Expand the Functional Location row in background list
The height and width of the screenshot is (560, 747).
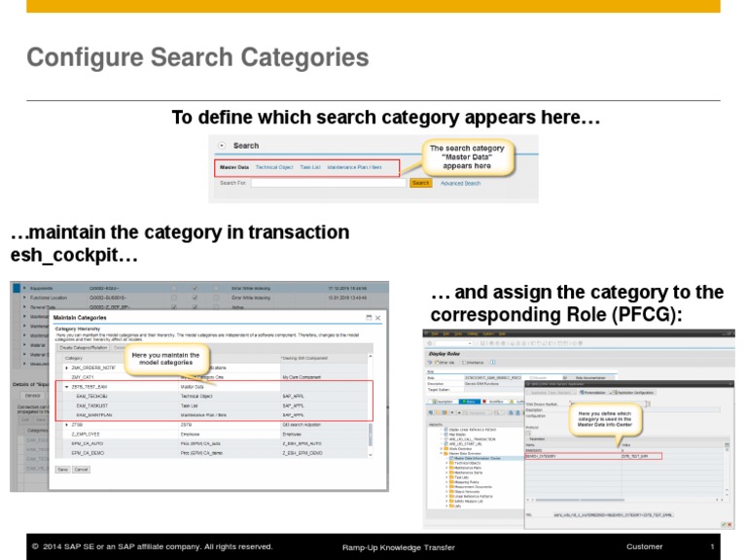tap(24, 297)
